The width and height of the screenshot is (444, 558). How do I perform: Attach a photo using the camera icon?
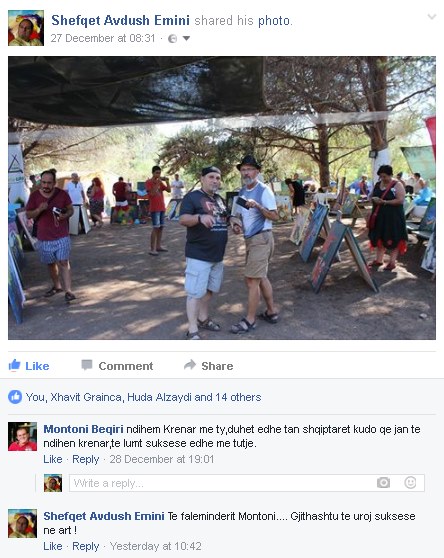point(383,483)
